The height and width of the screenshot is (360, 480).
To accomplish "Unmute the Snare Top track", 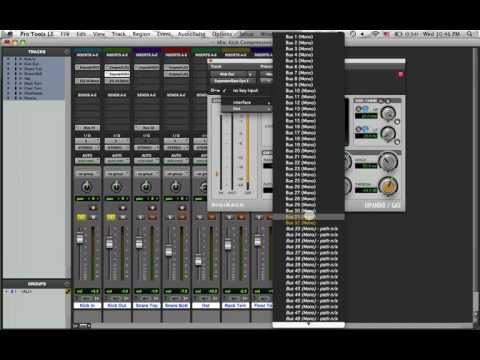I will 152,217.
